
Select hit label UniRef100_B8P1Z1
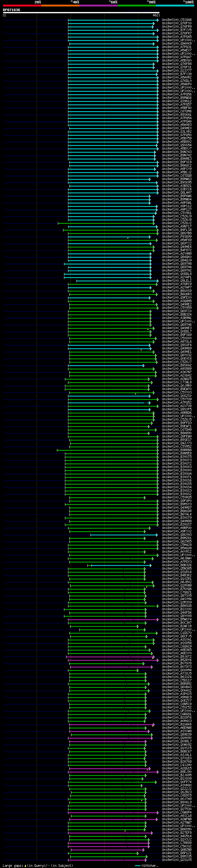coord(177,853)
